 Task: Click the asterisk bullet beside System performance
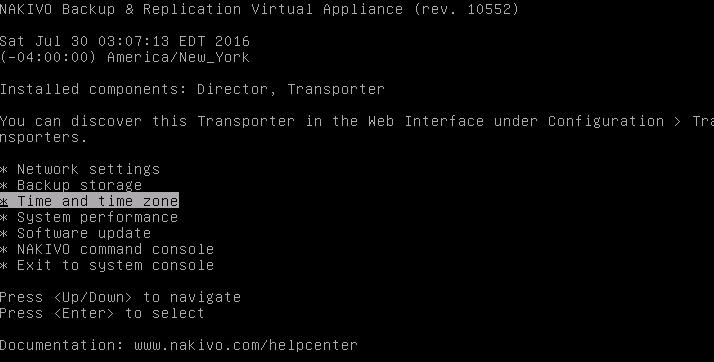(4, 218)
